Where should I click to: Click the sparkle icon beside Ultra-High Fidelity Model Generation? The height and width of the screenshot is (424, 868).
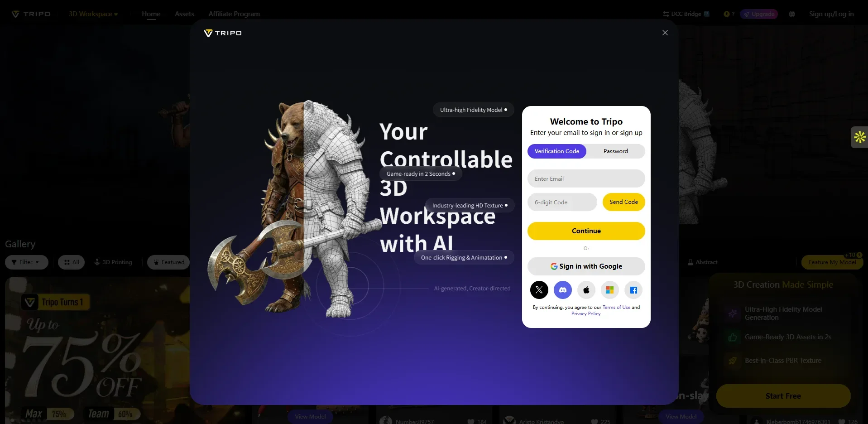point(732,313)
